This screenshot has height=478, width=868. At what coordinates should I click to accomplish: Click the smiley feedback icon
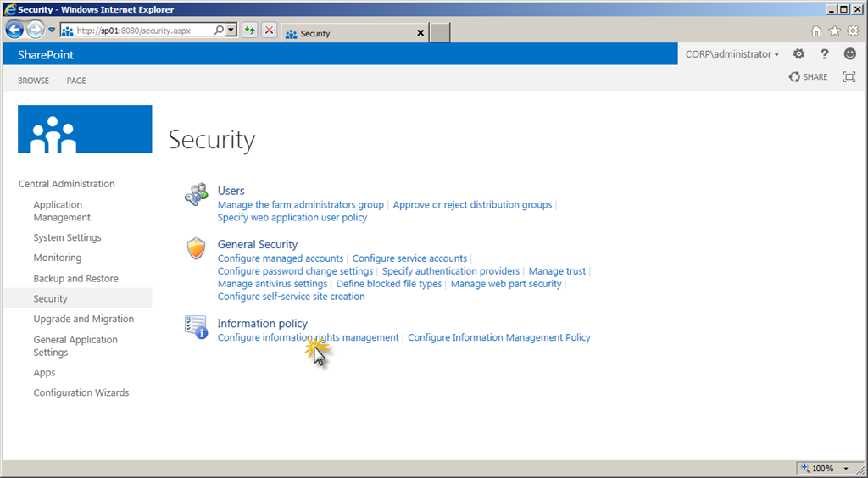pos(849,53)
